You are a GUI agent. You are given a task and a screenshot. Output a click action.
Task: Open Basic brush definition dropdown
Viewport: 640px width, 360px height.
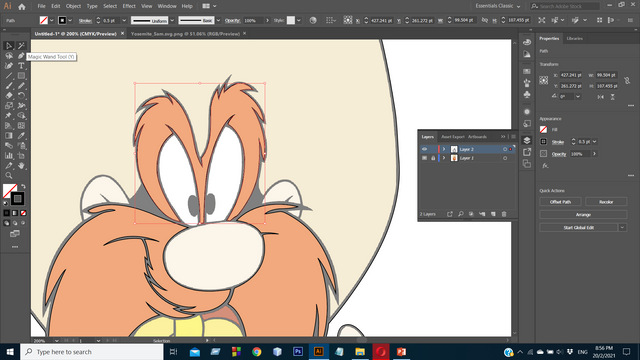[218, 20]
